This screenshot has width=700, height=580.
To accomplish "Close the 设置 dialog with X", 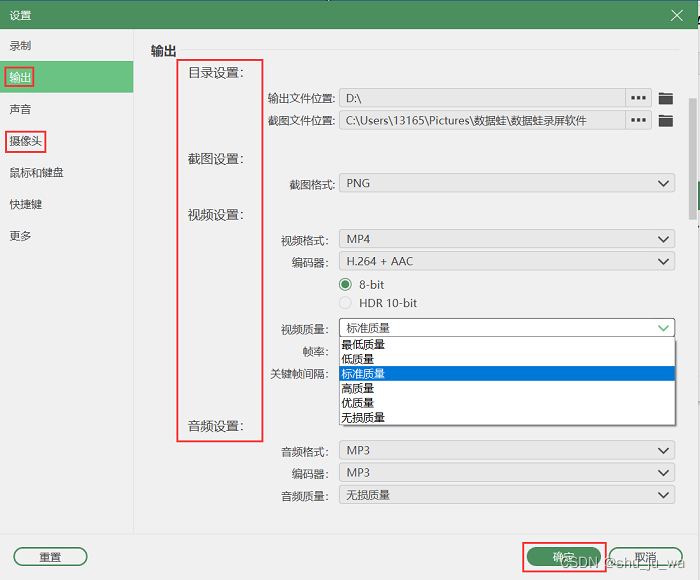I will point(677,16).
